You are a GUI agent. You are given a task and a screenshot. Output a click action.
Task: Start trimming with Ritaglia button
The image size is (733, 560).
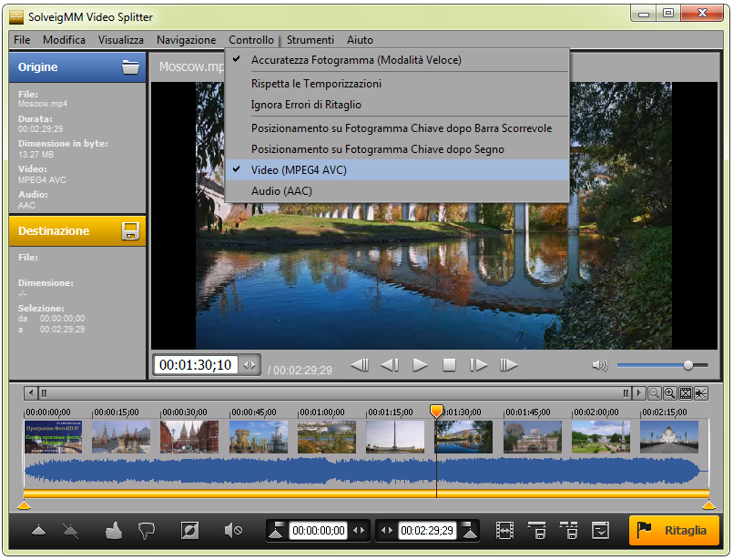point(674,531)
